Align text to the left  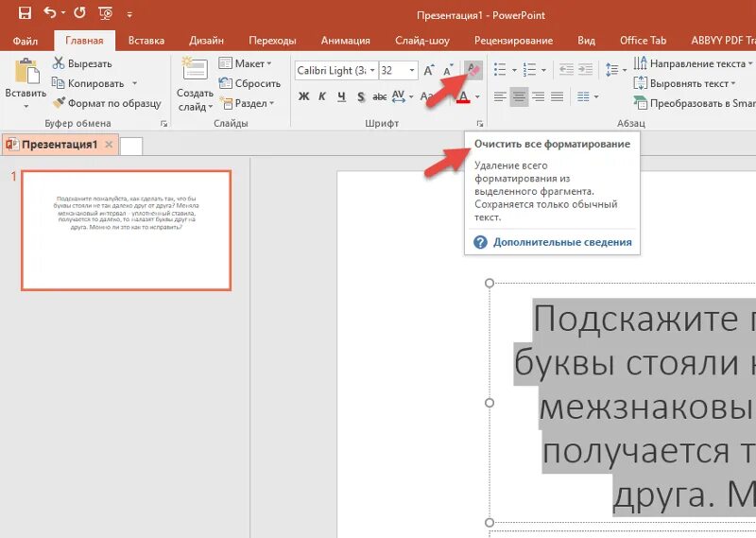[500, 96]
